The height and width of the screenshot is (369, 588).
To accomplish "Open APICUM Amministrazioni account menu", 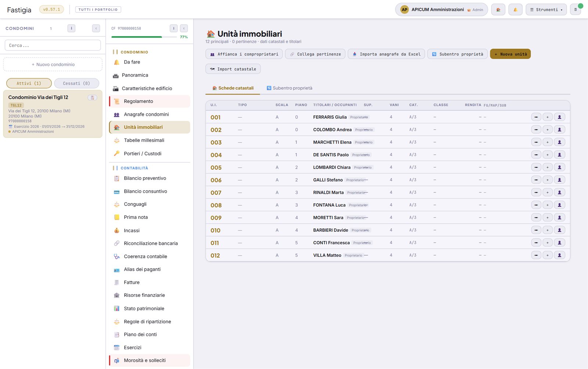I will [441, 10].
